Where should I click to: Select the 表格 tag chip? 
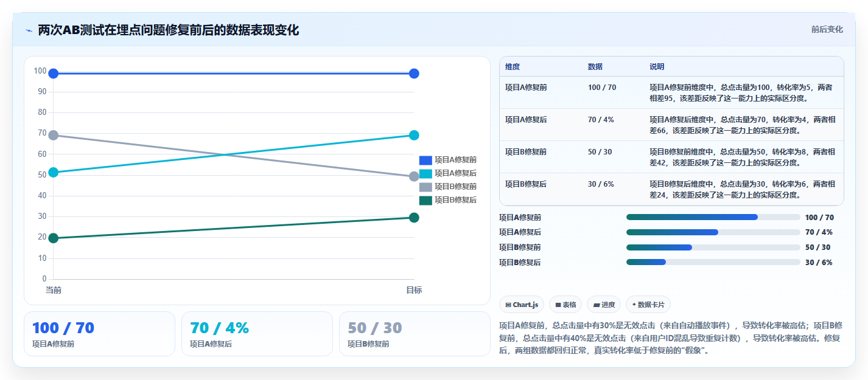click(565, 305)
